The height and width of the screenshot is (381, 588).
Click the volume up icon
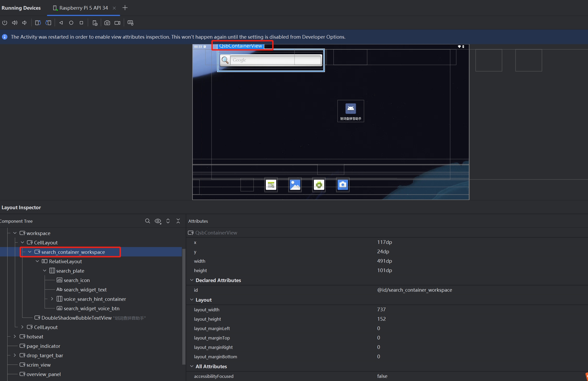(15, 23)
